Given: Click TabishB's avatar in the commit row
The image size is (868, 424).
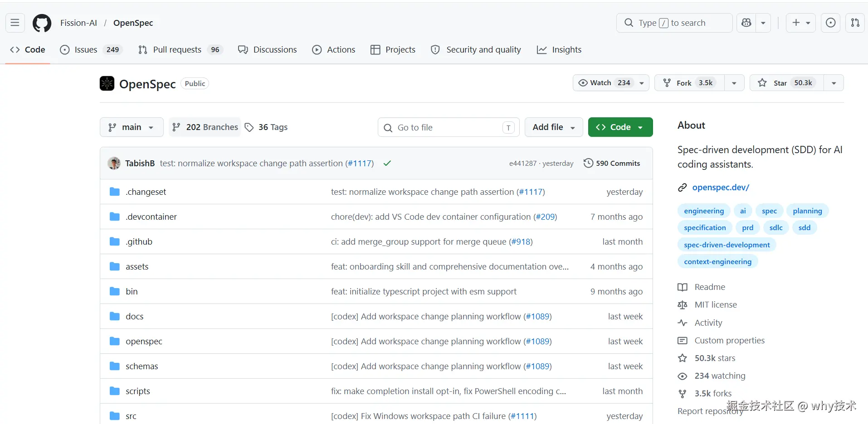Looking at the screenshot, I should [114, 163].
